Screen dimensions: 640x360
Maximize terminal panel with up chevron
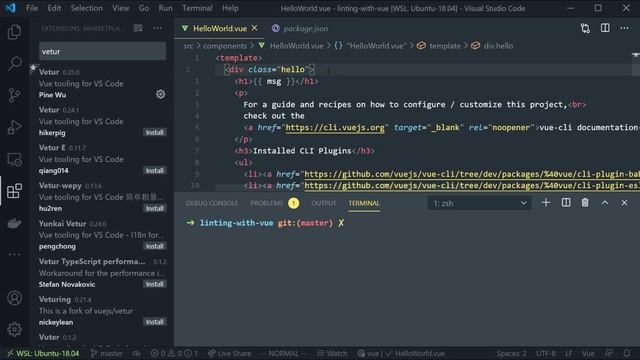pyautogui.click(x=604, y=203)
